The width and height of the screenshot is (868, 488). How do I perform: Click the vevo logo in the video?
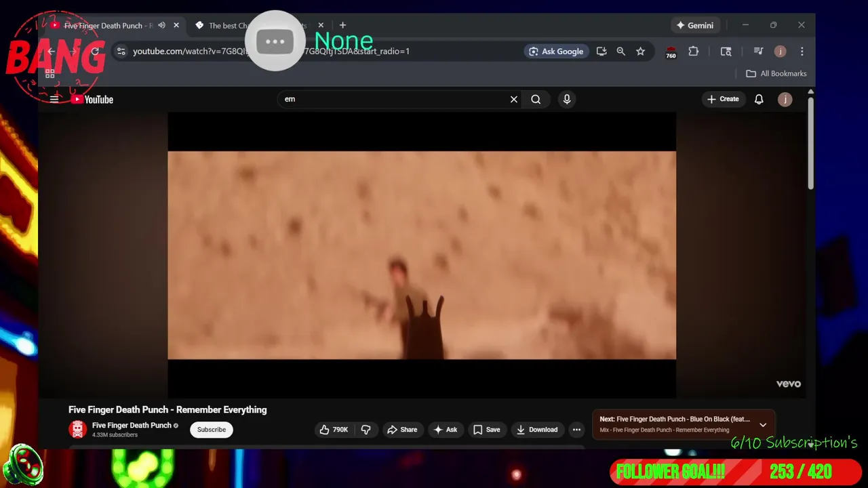point(789,384)
